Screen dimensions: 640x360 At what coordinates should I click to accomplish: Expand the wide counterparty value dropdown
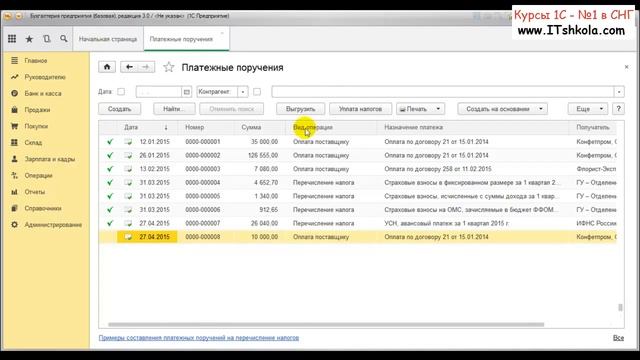pos(619,92)
